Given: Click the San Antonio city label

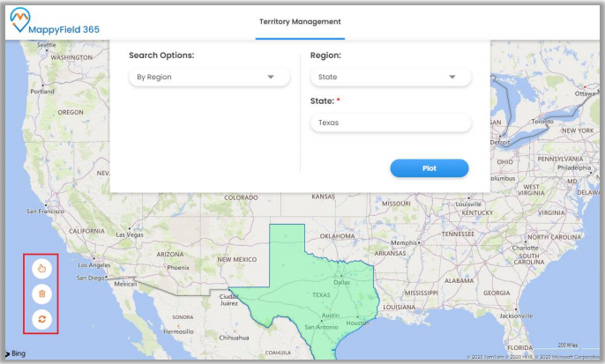Looking at the screenshot, I should (322, 327).
